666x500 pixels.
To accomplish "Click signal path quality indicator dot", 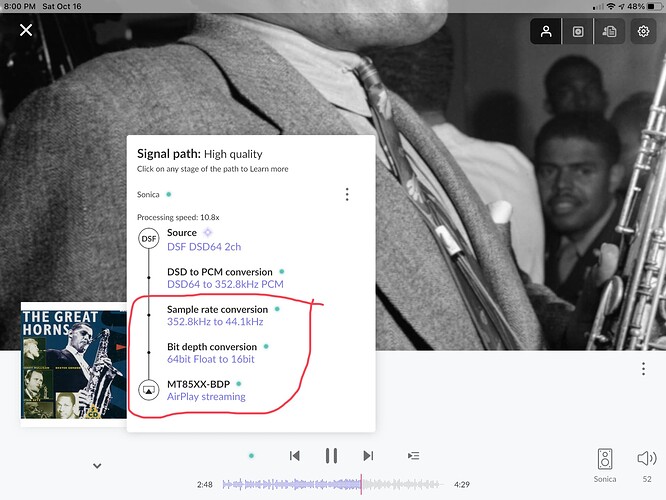I will point(251,456).
